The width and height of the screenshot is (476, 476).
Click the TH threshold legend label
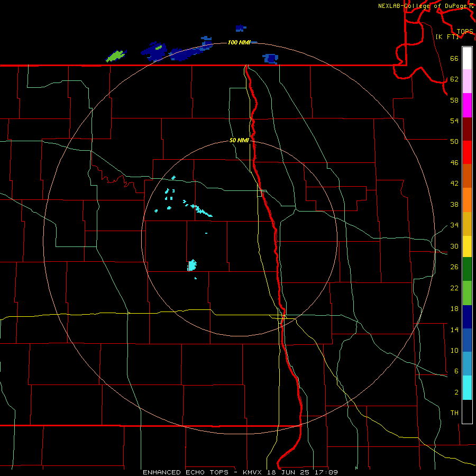(454, 413)
